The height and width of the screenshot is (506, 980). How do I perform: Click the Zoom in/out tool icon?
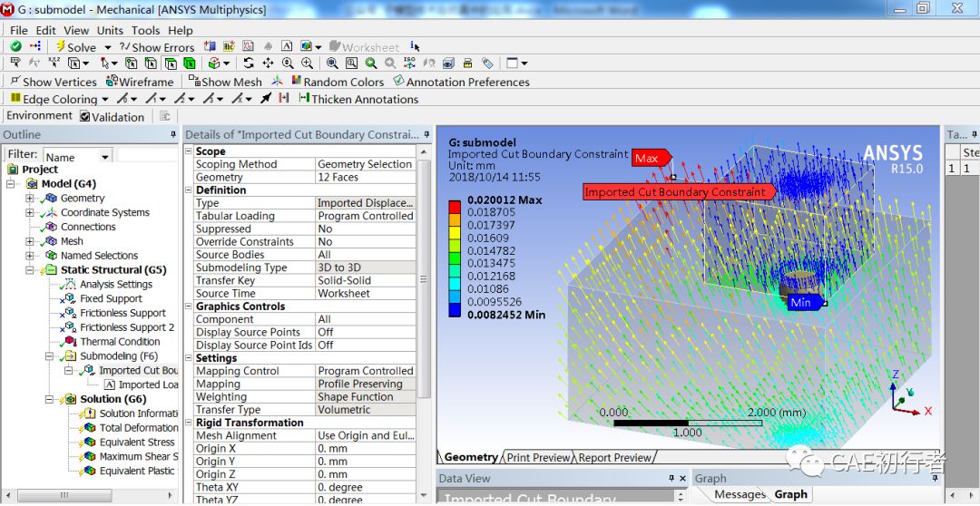288,63
